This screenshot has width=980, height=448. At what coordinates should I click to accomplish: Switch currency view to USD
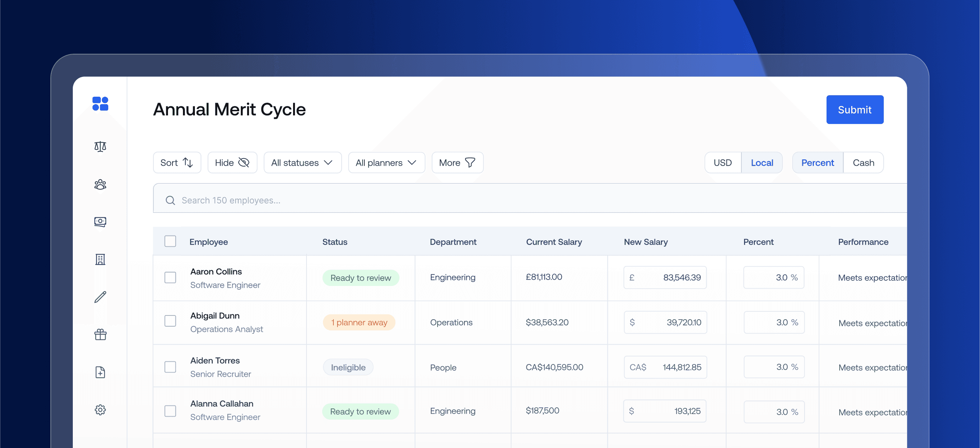pyautogui.click(x=722, y=163)
